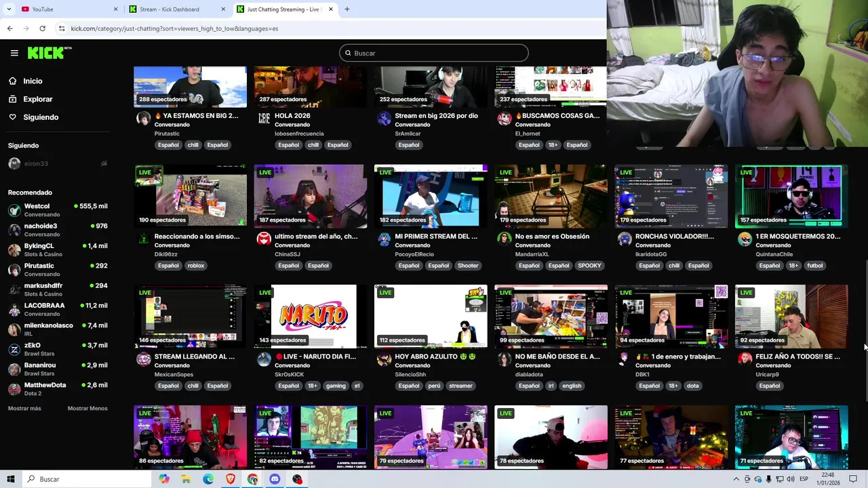This screenshot has width=868, height=488.
Task: Click the Uricarp9 channel avatar
Action: (745, 359)
